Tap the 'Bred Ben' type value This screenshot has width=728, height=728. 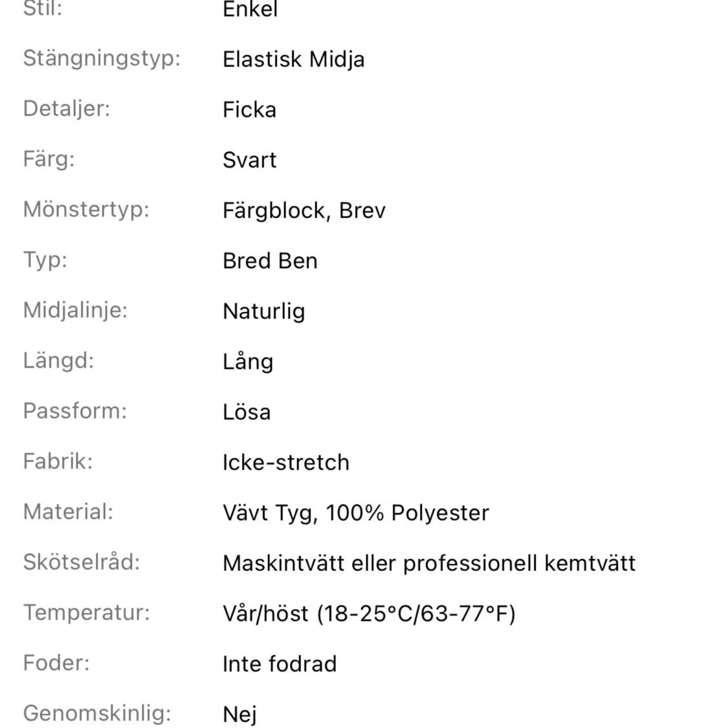270,261
